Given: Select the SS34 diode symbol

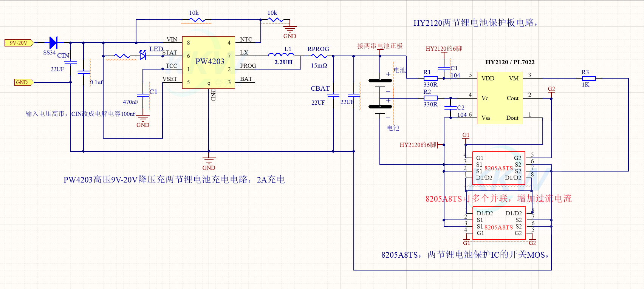Looking at the screenshot, I should [53, 43].
